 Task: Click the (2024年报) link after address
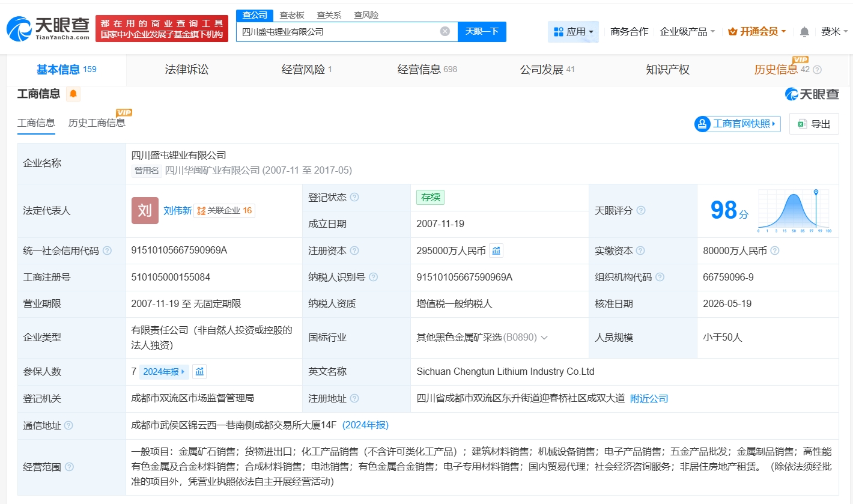tap(365, 425)
